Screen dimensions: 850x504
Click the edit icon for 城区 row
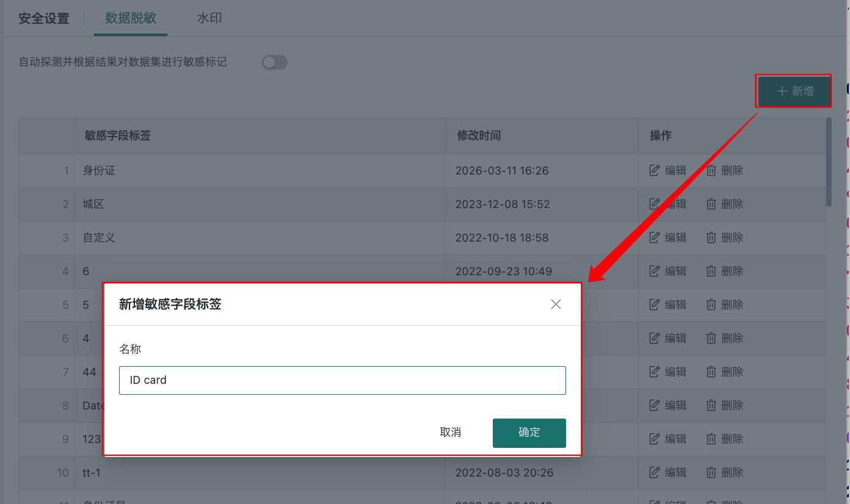click(655, 204)
